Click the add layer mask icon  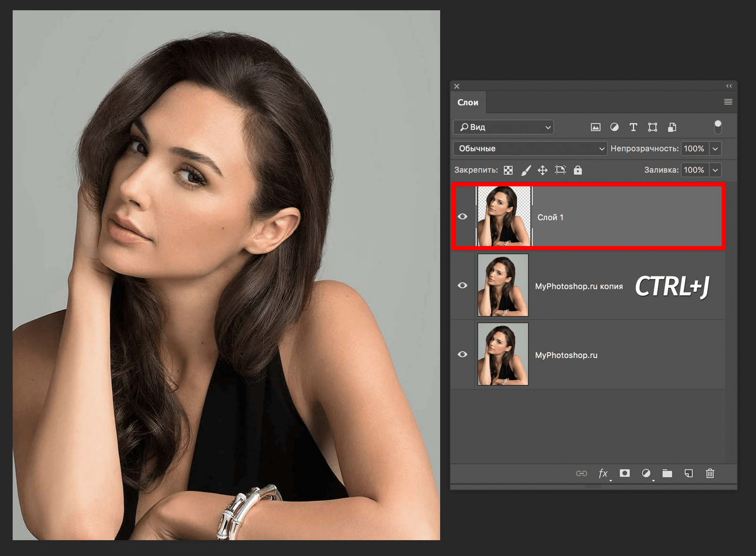625,473
